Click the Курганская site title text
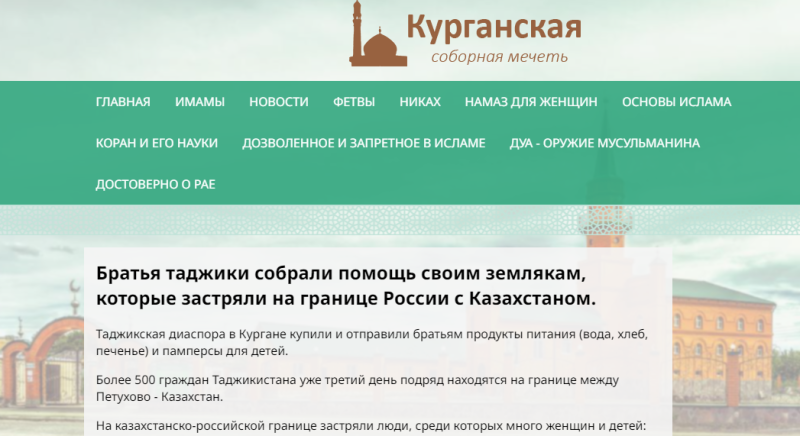Image resolution: width=800 pixels, height=436 pixels. tap(494, 27)
